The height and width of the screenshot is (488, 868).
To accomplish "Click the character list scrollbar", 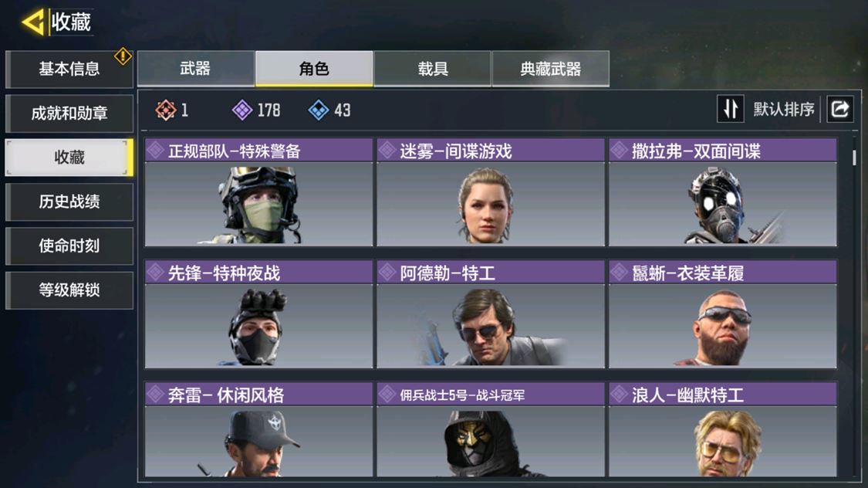I will click(x=854, y=157).
